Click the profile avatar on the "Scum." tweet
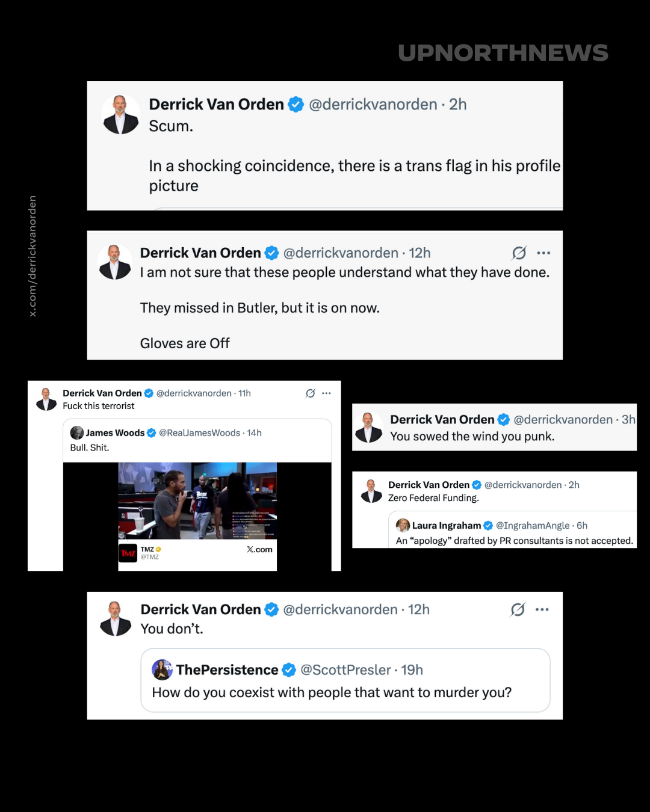The height and width of the screenshot is (812, 650). pyautogui.click(x=121, y=114)
